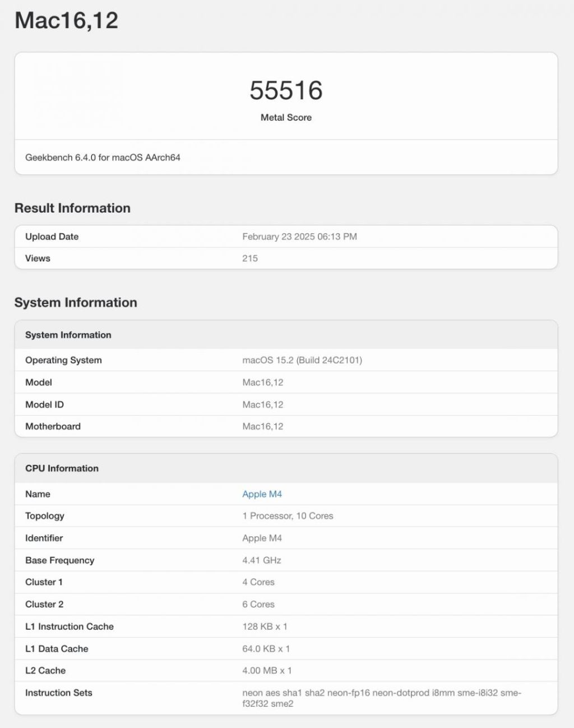The width and height of the screenshot is (574, 728).
Task: Select the Mac16,12 value in Motherboard row
Action: point(262,427)
